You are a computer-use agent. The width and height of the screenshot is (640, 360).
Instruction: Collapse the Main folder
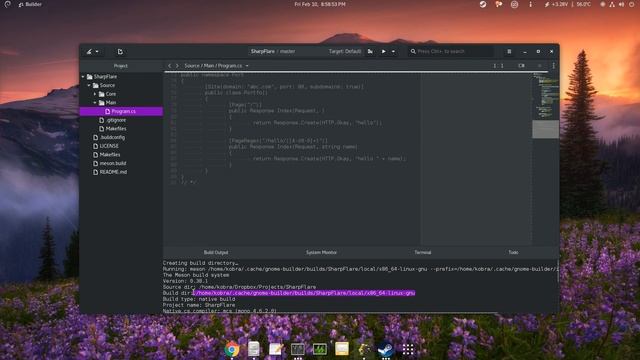[x=95, y=102]
